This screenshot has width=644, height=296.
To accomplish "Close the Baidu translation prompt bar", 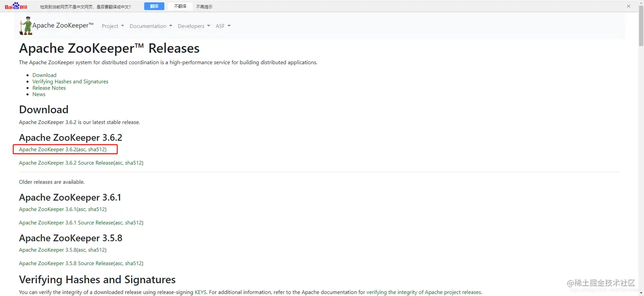I will pos(628,6).
